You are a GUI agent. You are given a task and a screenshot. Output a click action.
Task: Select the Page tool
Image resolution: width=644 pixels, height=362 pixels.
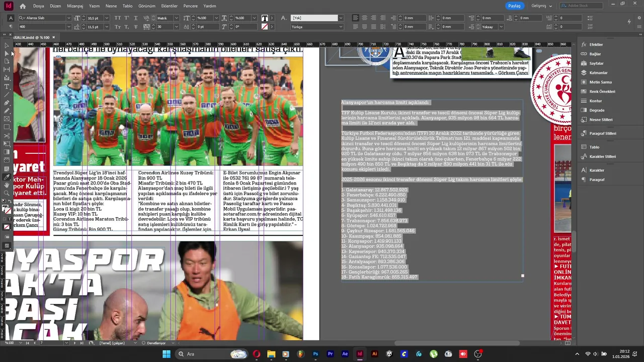pyautogui.click(x=7, y=61)
